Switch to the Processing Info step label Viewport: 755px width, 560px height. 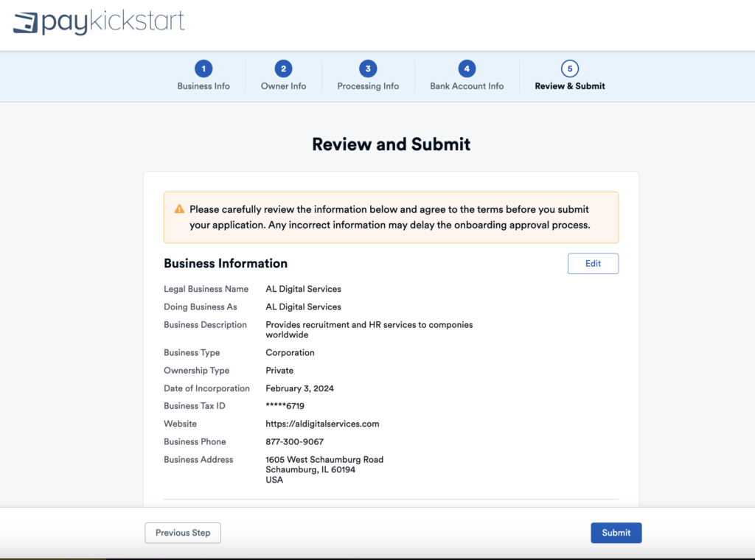(x=368, y=86)
